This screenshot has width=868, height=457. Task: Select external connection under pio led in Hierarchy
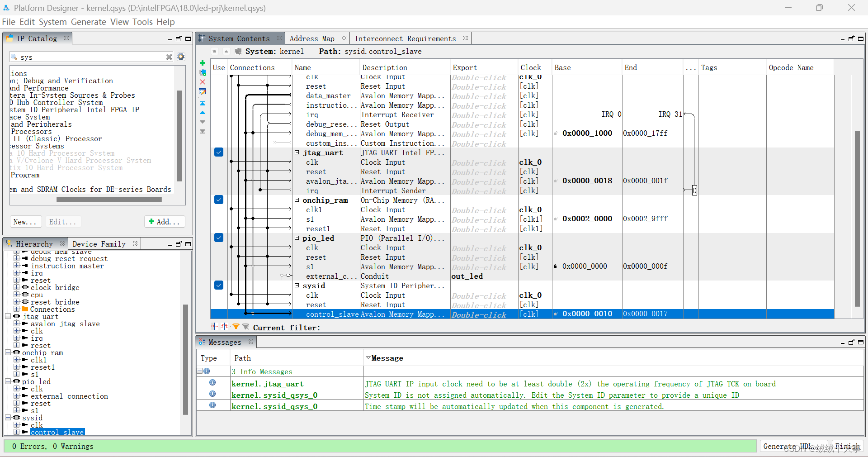coord(69,396)
